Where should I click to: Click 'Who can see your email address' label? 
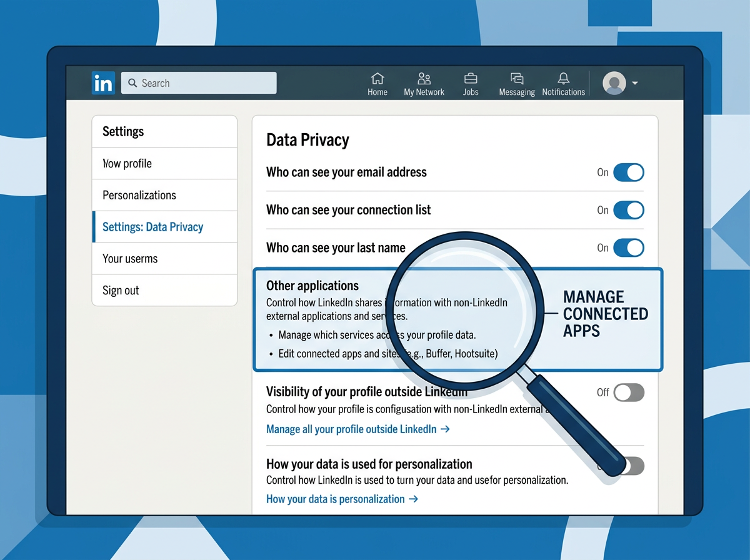[346, 172]
